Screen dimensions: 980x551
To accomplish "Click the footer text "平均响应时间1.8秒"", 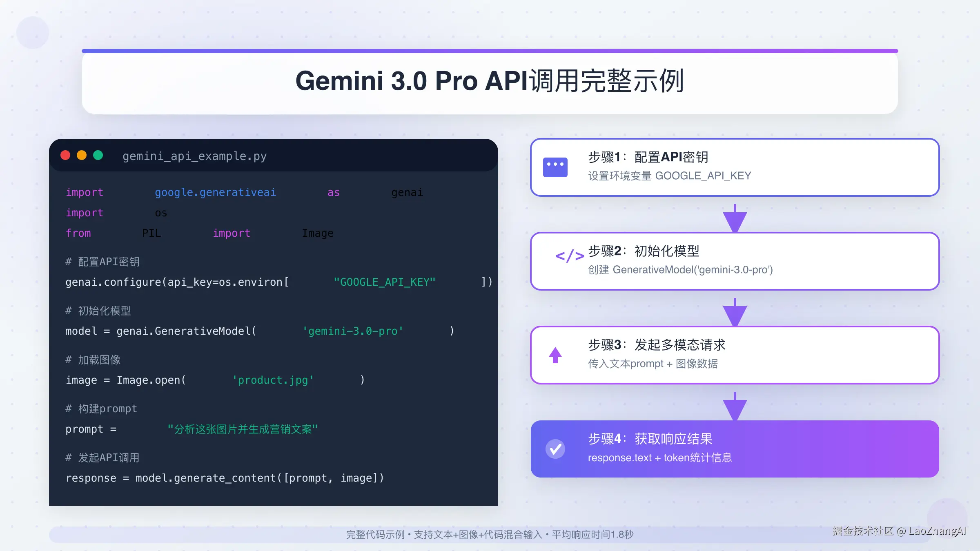I will coord(592,535).
